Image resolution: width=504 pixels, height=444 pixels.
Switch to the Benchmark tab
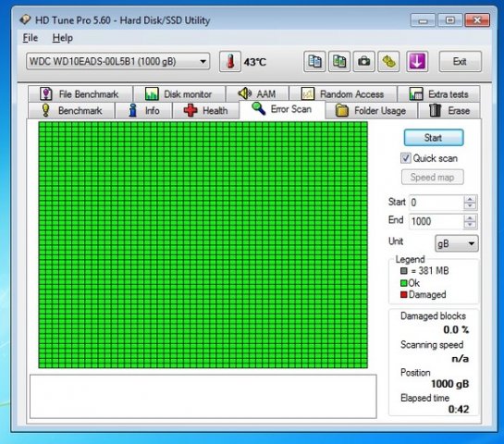(x=71, y=111)
